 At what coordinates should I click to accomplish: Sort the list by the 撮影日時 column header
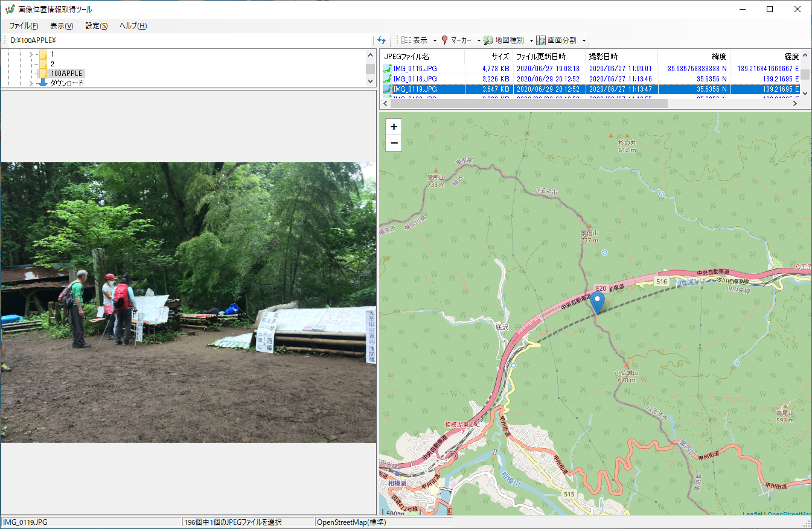coord(621,57)
